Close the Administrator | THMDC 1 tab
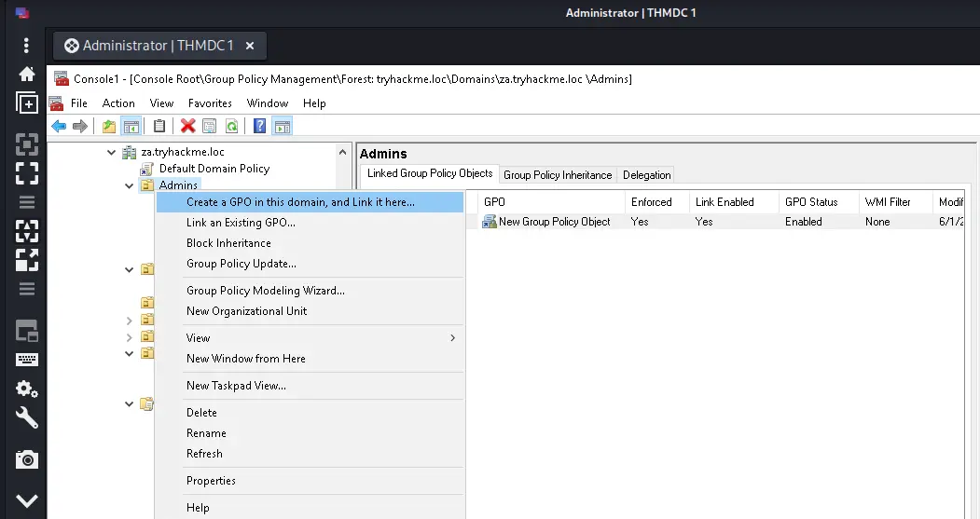This screenshot has height=519, width=980. pyautogui.click(x=250, y=46)
